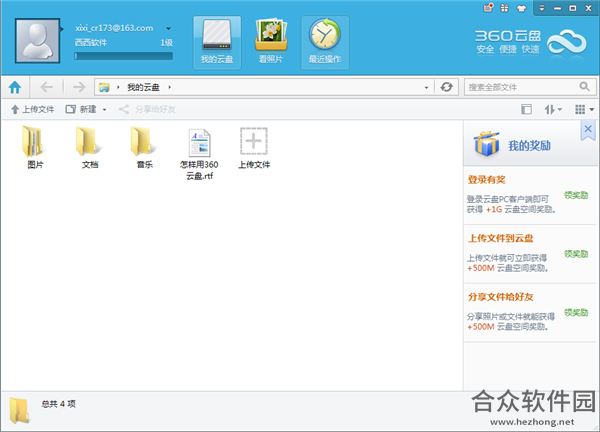Open the notification icon in title bar
This screenshot has width=600, height=432.
click(x=488, y=8)
